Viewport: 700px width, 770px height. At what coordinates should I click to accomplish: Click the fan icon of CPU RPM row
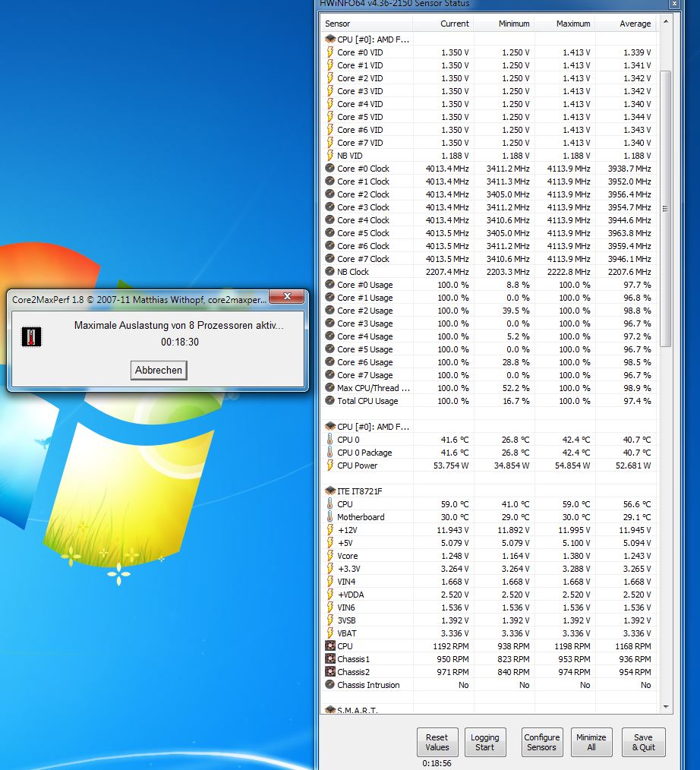coord(330,645)
